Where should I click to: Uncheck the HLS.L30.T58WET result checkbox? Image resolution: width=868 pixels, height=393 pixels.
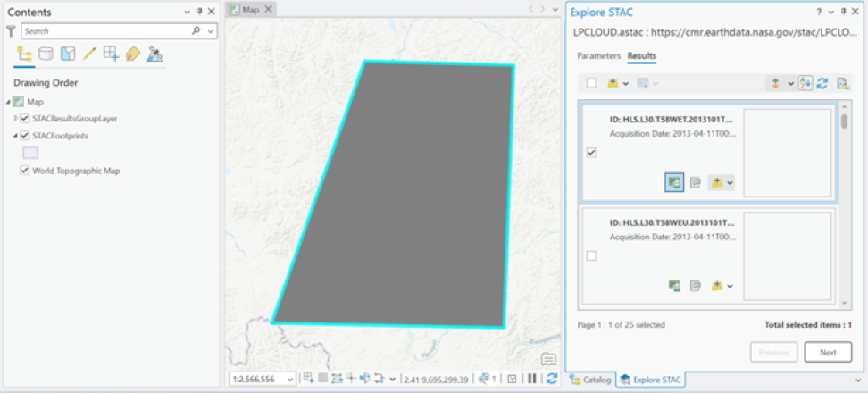(x=592, y=153)
